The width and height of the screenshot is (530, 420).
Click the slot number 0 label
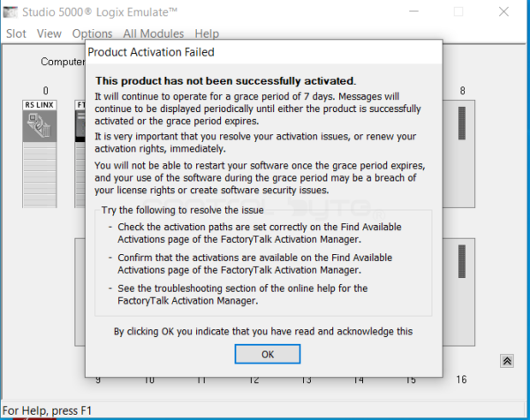(x=45, y=91)
